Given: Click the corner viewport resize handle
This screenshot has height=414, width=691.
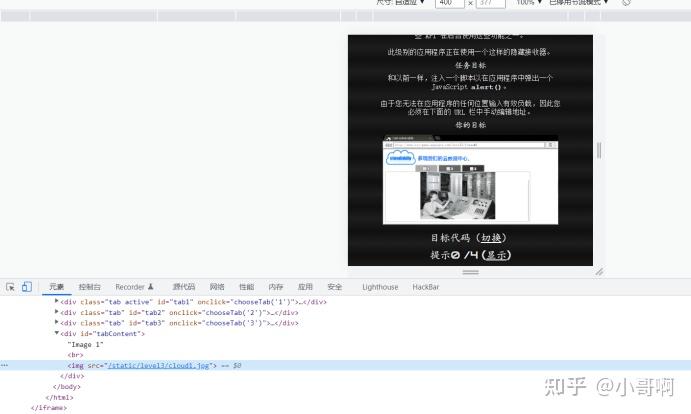Looking at the screenshot, I should click(599, 272).
